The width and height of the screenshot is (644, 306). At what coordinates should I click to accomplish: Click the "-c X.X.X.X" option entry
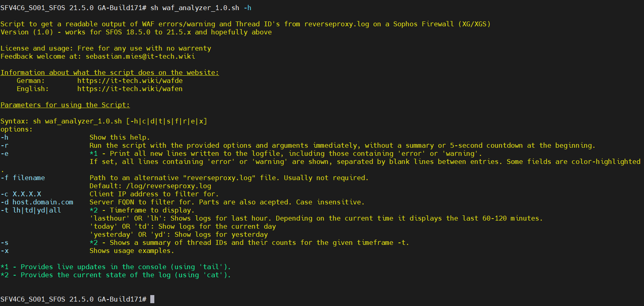click(x=21, y=194)
